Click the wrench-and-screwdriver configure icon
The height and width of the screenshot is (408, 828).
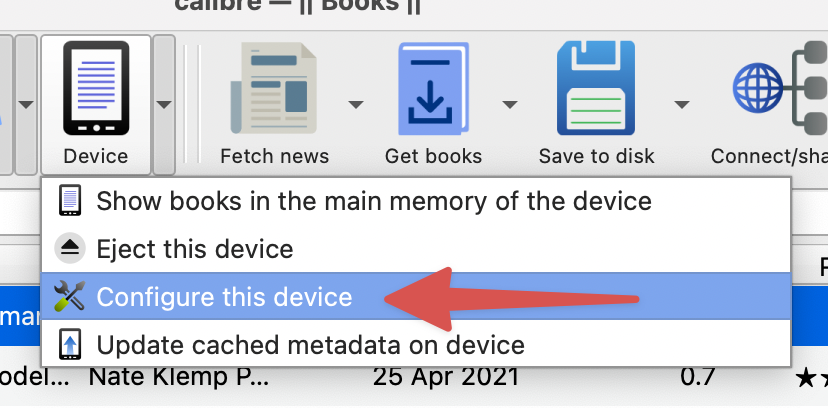70,297
